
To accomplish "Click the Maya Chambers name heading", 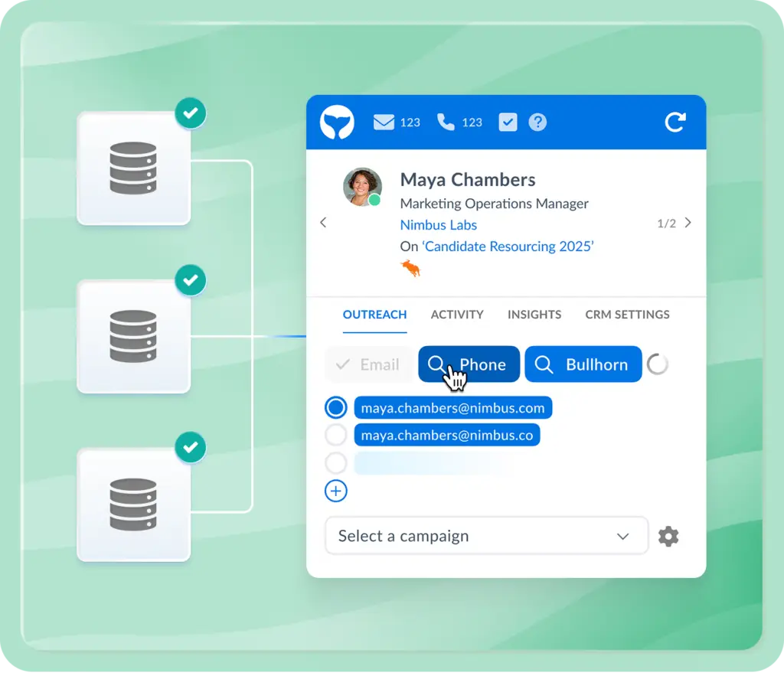I will [468, 180].
